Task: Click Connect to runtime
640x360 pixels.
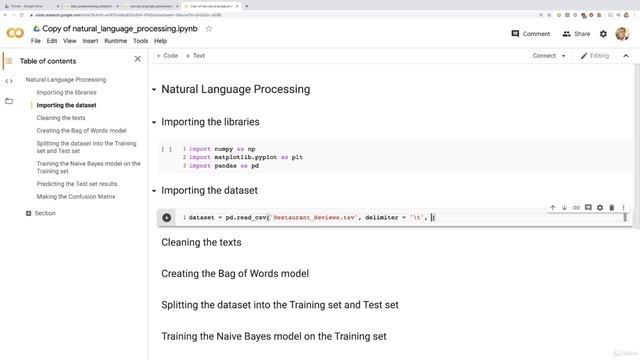Action: [544, 56]
